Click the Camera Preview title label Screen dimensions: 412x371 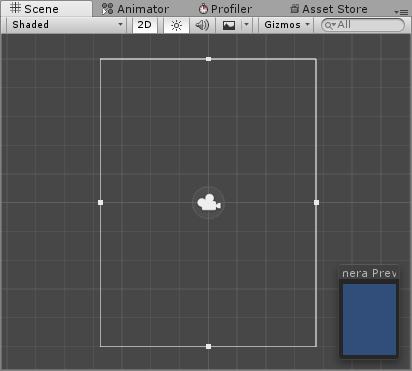(x=369, y=273)
